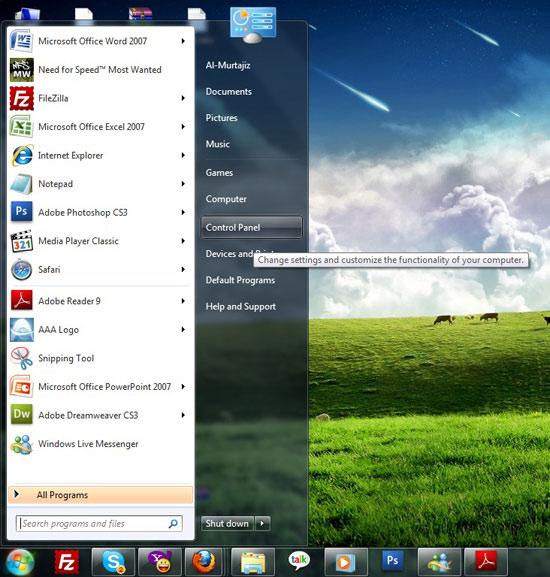Screen dimensions: 550x577
Task: Open Google Talk from the taskbar
Action: coord(299,561)
